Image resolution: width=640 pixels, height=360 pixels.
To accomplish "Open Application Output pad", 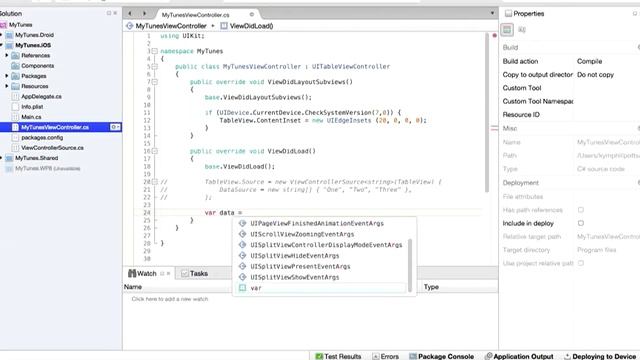I will pyautogui.click(x=519, y=356).
